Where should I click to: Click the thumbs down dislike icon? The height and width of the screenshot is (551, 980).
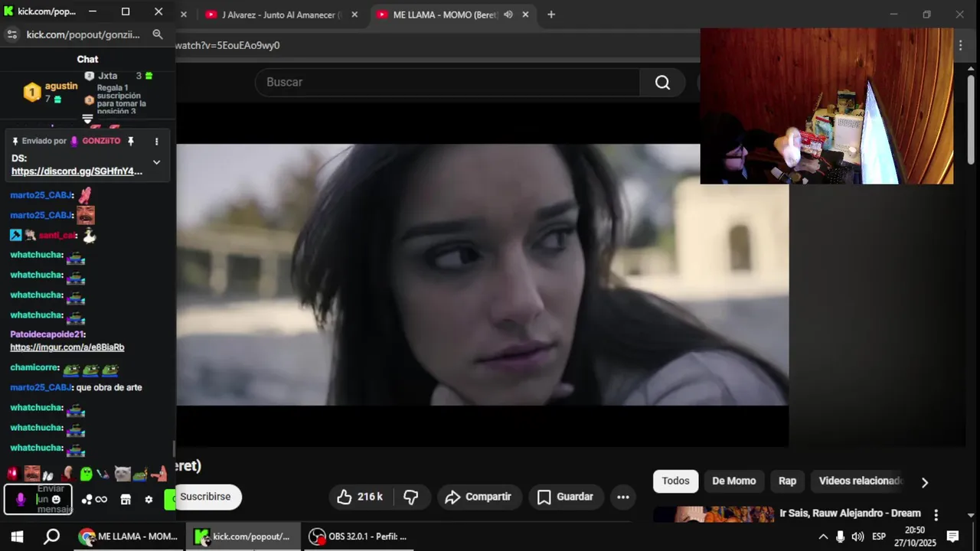point(411,497)
